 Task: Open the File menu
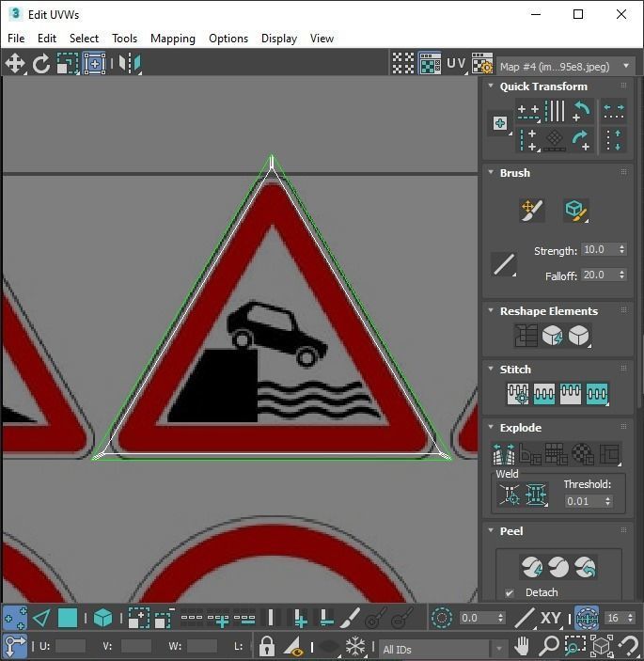click(16, 39)
